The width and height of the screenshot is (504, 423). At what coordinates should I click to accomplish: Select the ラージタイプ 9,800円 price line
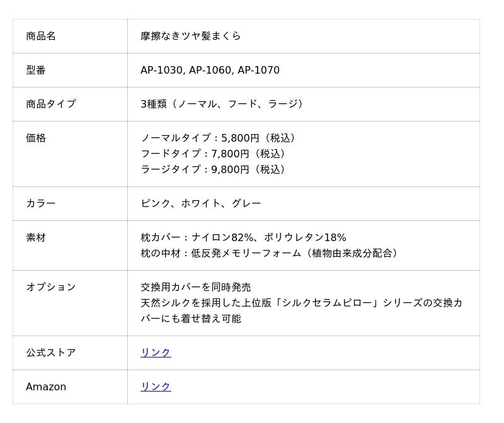point(214,169)
